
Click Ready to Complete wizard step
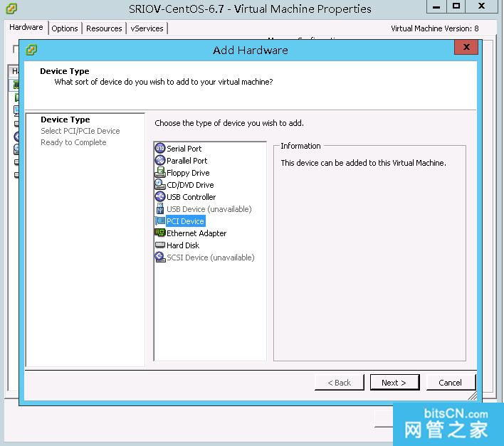click(x=73, y=142)
